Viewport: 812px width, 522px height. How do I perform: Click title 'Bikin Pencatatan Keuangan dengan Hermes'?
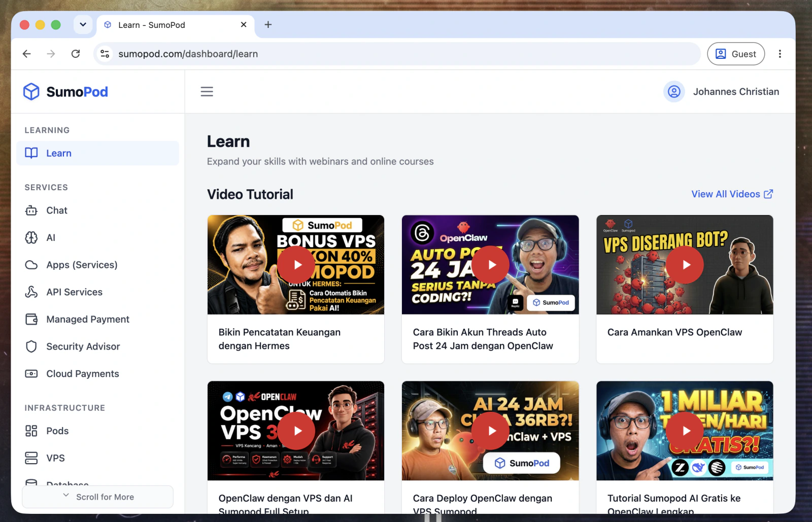280,339
